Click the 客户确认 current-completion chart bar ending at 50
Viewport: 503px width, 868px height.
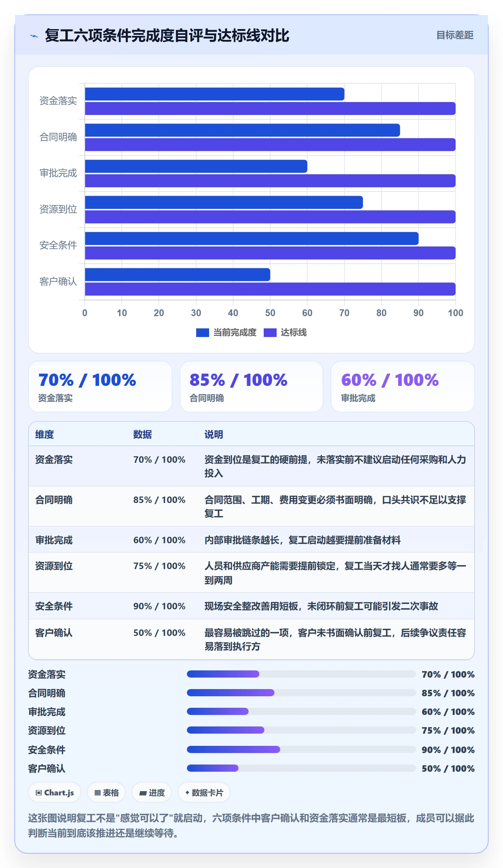[177, 274]
